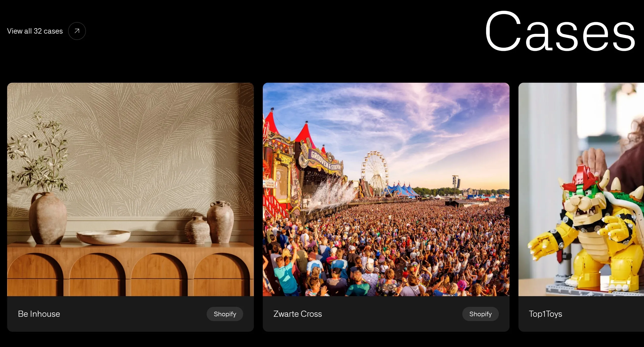644x347 pixels.
Task: Click the Zwarte Cross festival crowd image
Action: coord(386,189)
